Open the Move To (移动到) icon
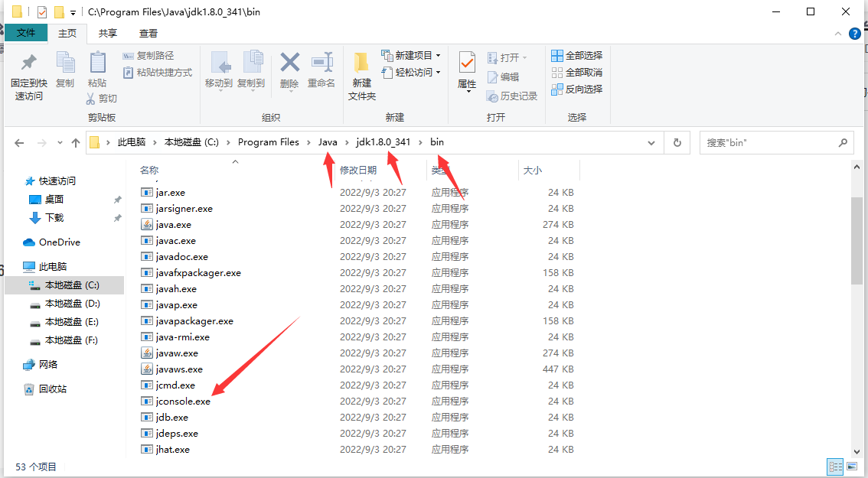The height and width of the screenshot is (478, 868). (220, 62)
